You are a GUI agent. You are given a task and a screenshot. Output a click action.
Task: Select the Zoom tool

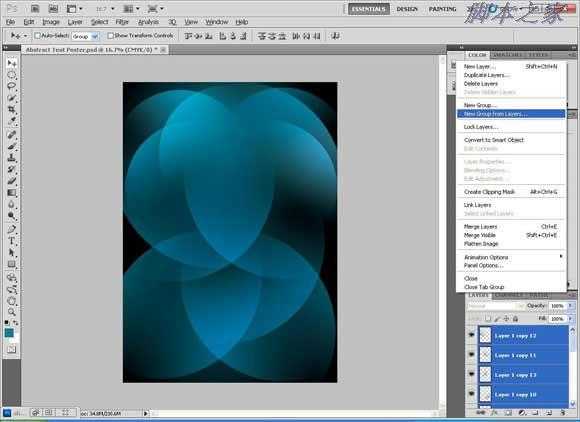(x=11, y=312)
